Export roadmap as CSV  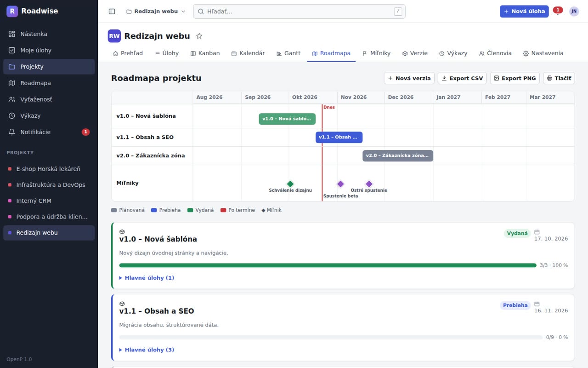(x=462, y=78)
